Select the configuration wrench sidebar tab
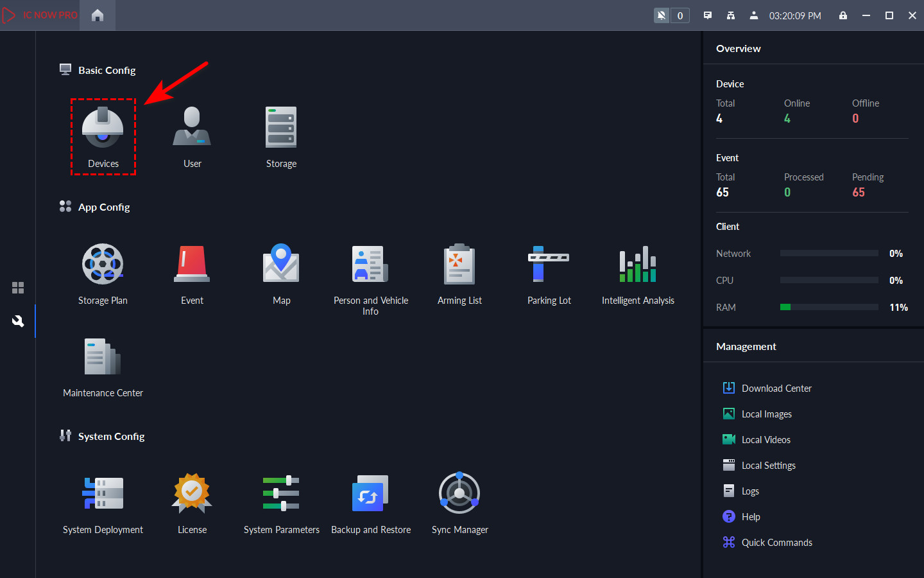The width and height of the screenshot is (924, 578). point(18,321)
